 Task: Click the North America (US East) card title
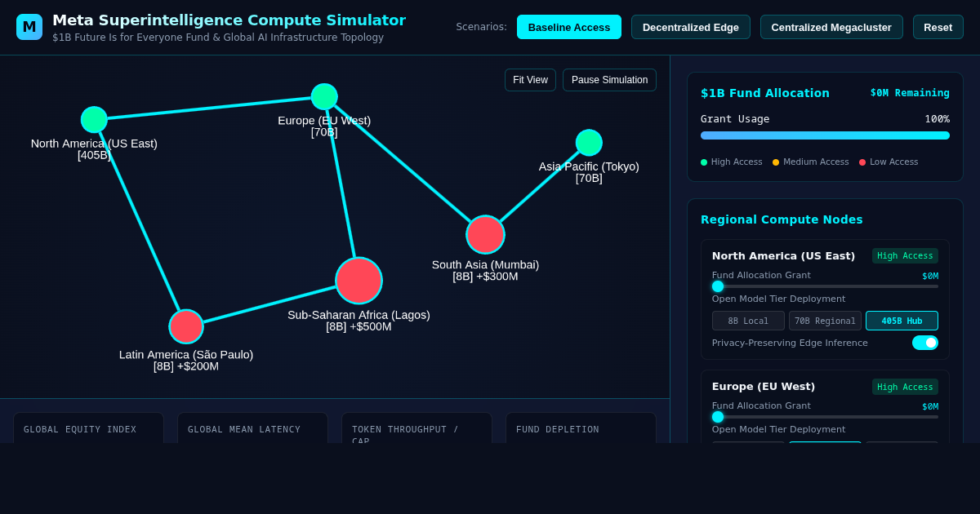783,256
